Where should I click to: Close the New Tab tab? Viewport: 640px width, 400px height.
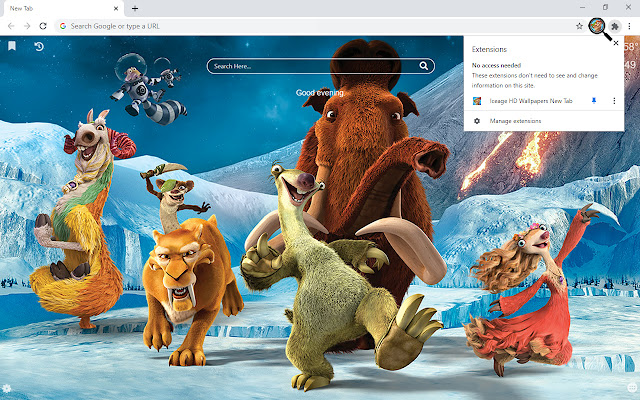[116, 8]
